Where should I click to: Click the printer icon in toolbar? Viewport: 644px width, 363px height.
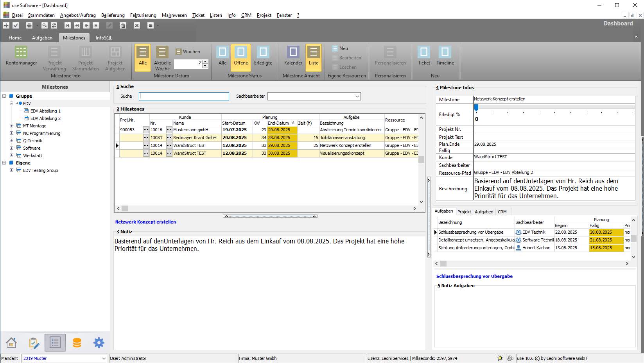(29, 25)
